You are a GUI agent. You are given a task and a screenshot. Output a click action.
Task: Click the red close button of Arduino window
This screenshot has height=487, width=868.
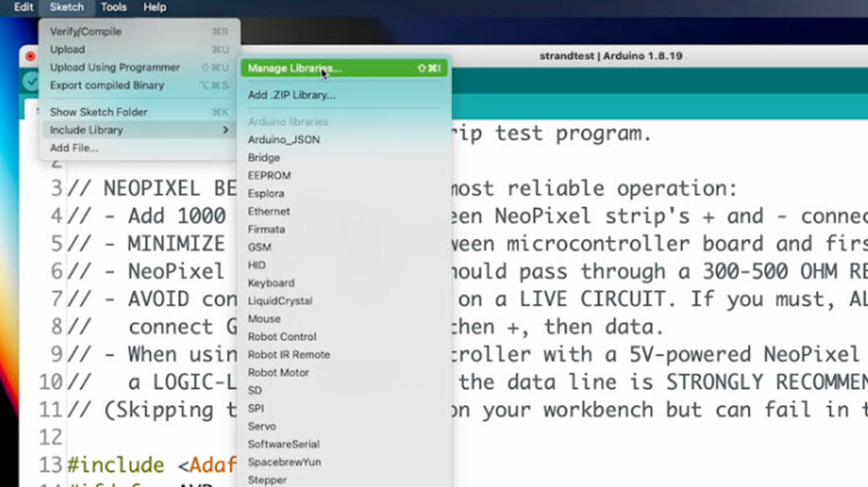(30, 56)
